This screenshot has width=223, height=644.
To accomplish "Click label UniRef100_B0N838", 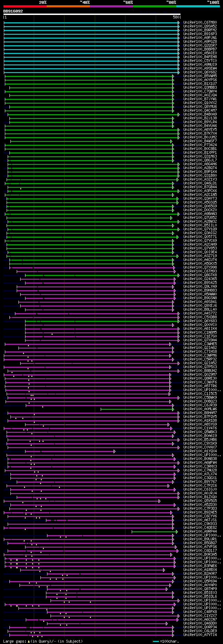I will (x=200, y=459).
